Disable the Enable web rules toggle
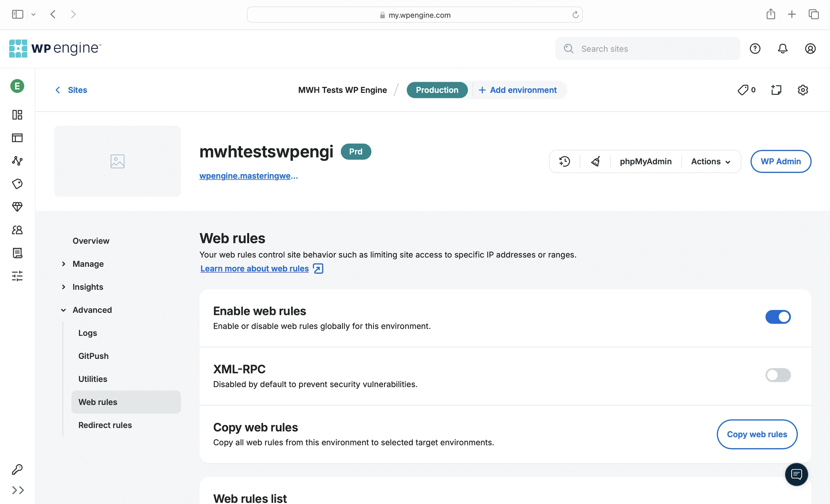This screenshot has width=830, height=504. point(778,317)
